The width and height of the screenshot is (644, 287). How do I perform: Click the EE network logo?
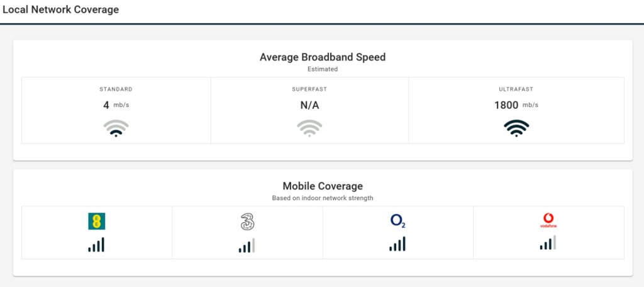point(96,221)
